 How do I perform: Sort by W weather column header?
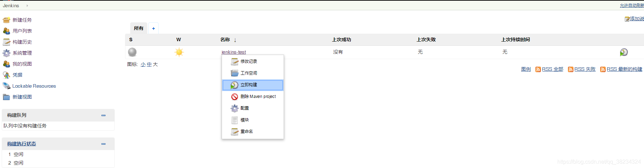178,40
